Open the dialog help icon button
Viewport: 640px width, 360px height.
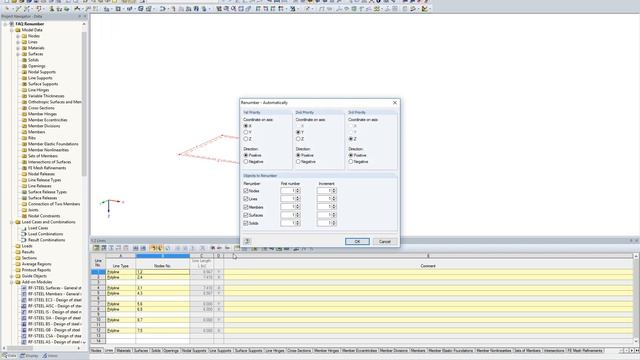coord(247,241)
